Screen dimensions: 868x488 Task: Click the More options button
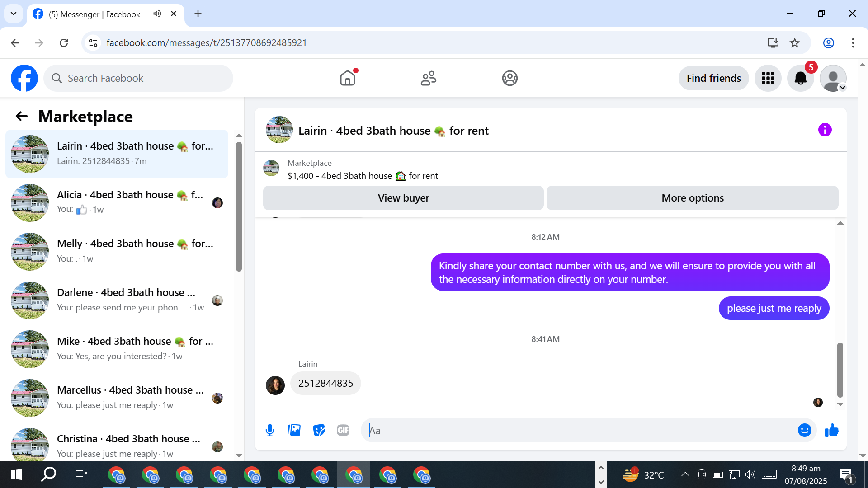(x=692, y=198)
